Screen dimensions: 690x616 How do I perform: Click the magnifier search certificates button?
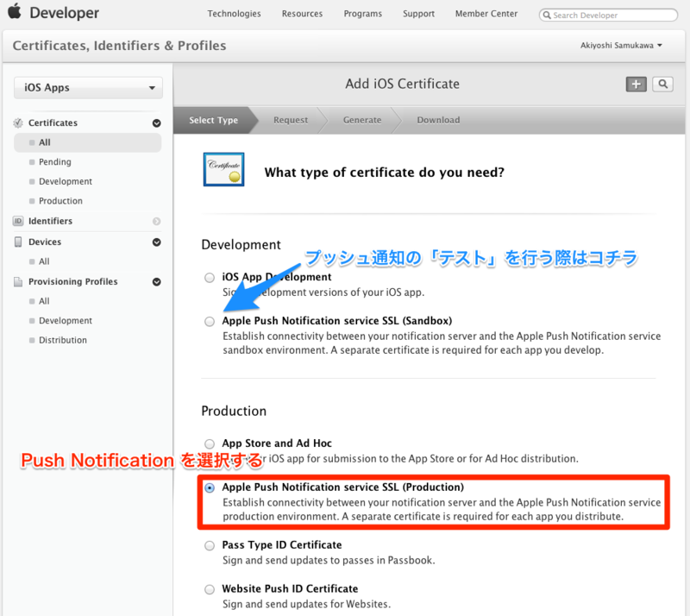pyautogui.click(x=662, y=84)
